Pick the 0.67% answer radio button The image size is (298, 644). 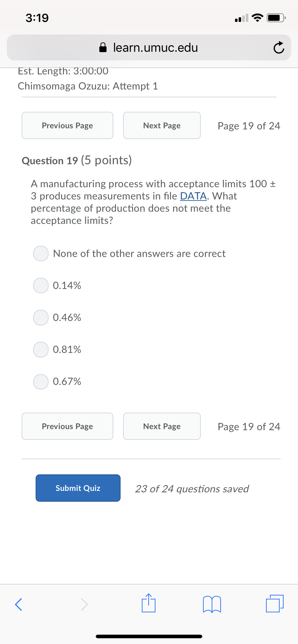[41, 381]
